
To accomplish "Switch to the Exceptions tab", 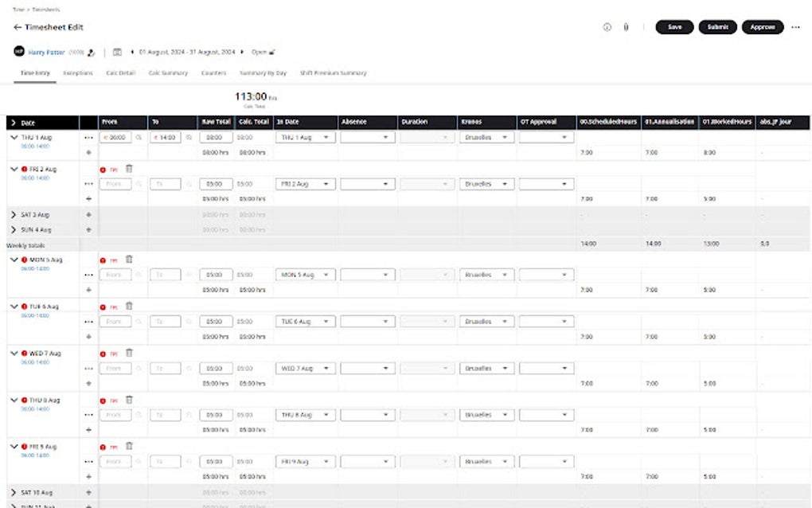I will [x=78, y=73].
